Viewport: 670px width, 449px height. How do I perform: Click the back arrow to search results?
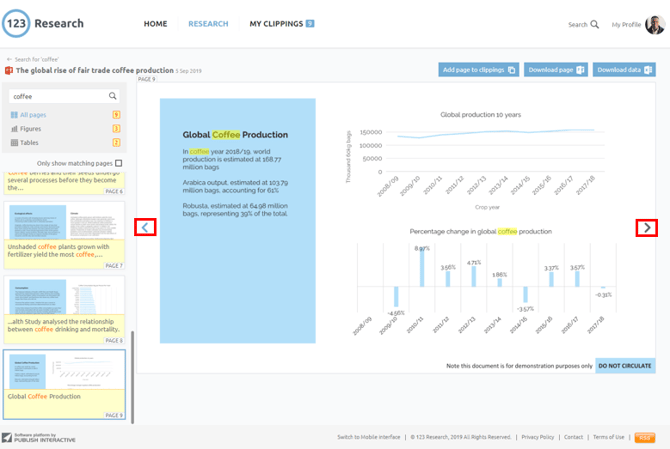point(9,60)
